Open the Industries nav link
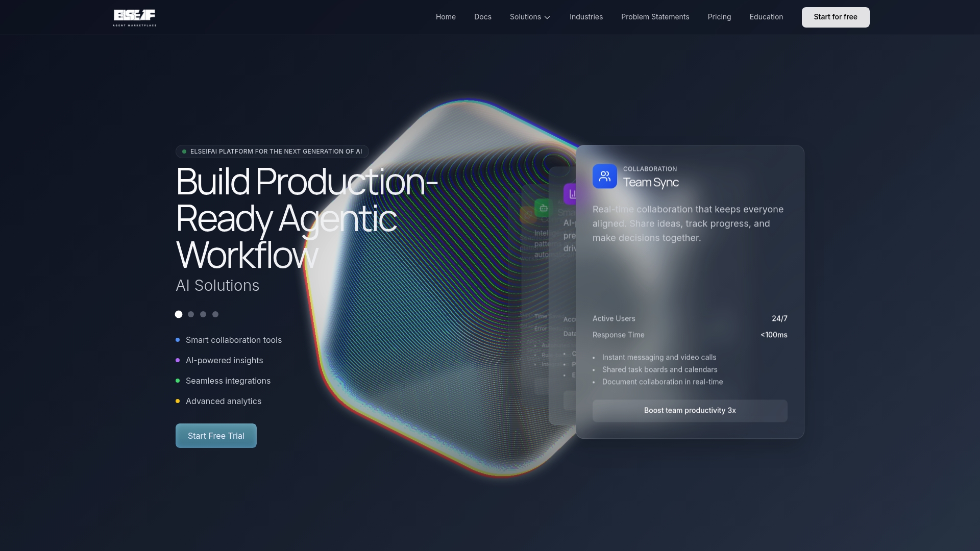This screenshot has width=980, height=551. click(586, 17)
